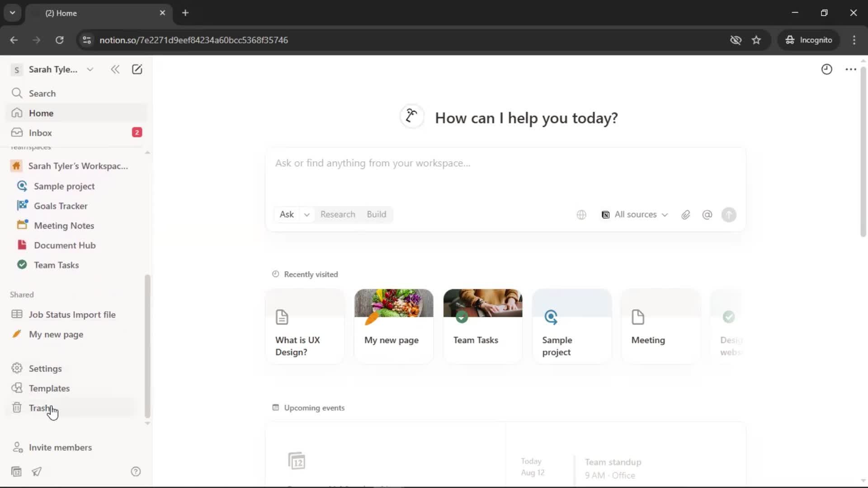Open the Inbox with 2 notifications
Screen dimensions: 868x488
76,132
